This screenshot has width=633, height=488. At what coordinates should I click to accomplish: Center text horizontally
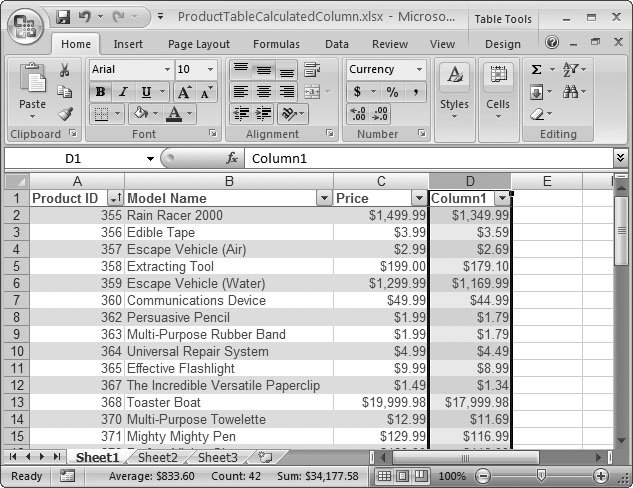[x=264, y=92]
